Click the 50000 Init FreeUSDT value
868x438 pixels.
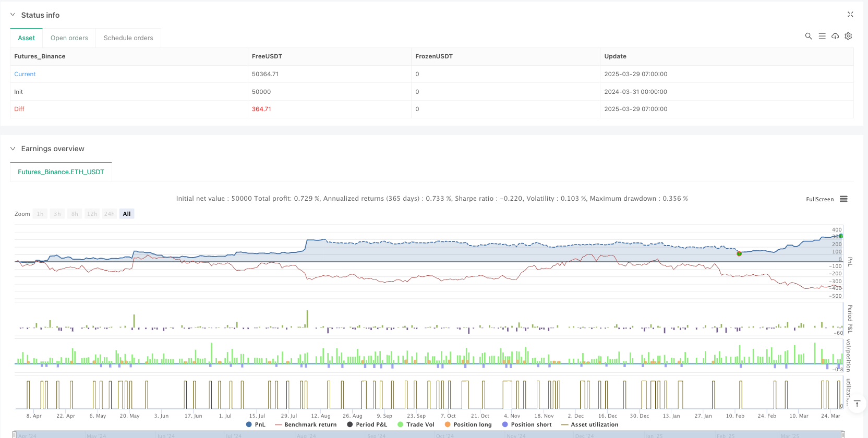pos(261,92)
